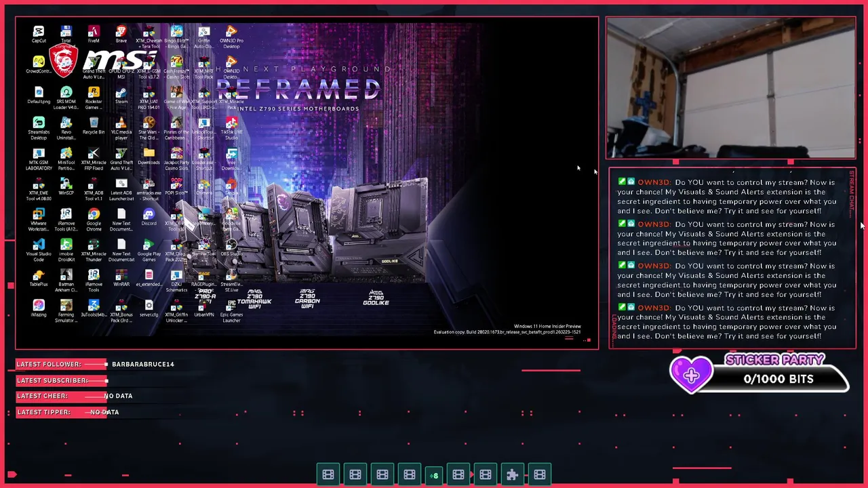Run Latest ADB Launcher.bat file

coord(121,190)
